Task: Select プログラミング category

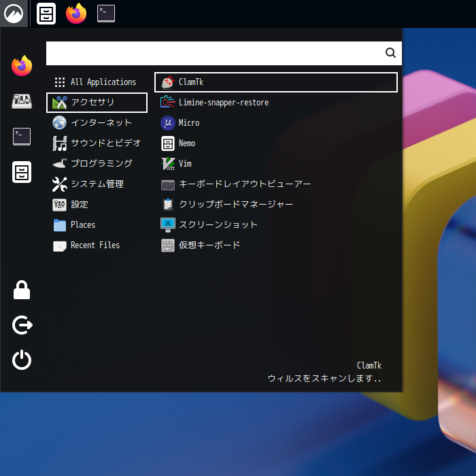Action: 97,163
